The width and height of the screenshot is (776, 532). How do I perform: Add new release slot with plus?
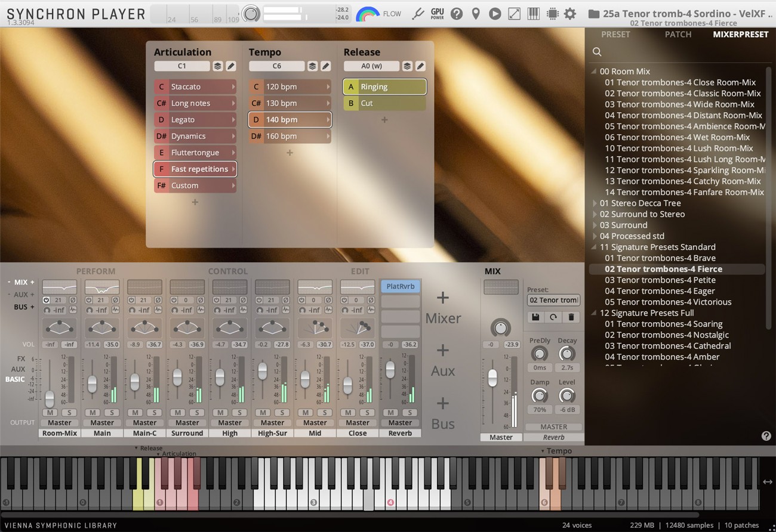tap(384, 120)
